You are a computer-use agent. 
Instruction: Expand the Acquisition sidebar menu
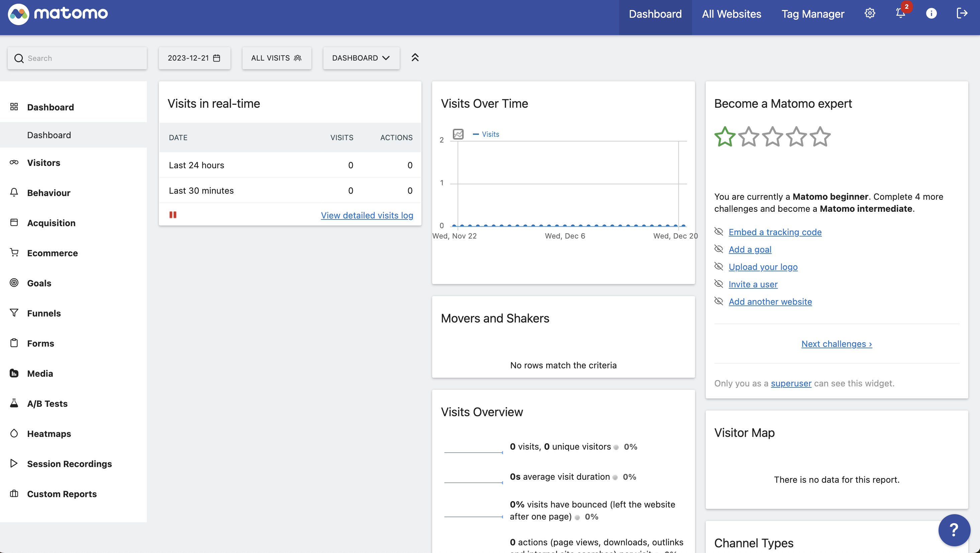[74, 223]
